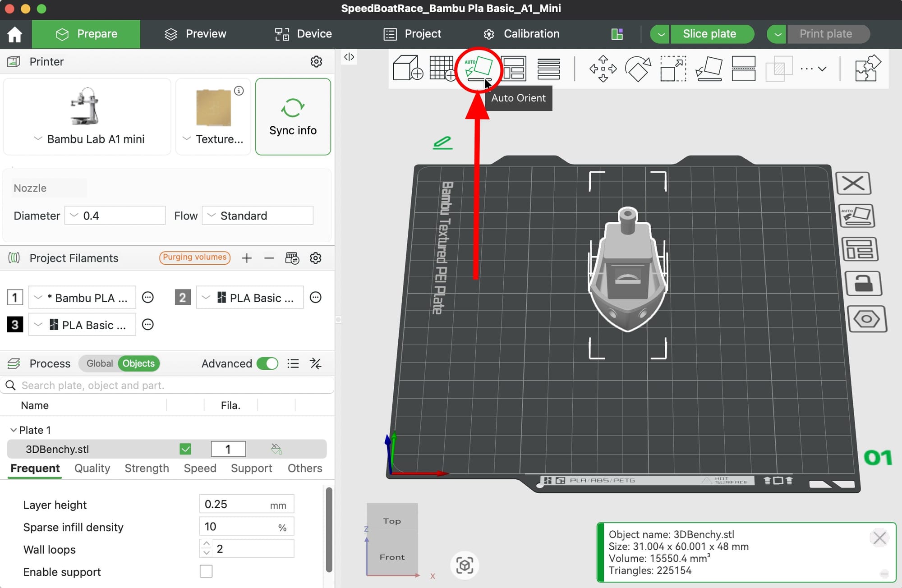The image size is (902, 588).
Task: Select the Rotate tool in the toolbar
Action: [638, 69]
